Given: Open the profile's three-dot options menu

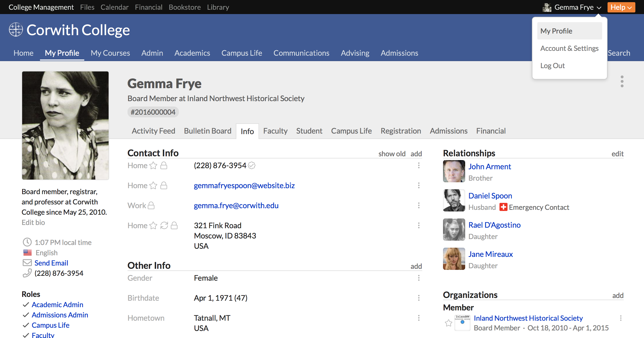Looking at the screenshot, I should (x=622, y=81).
